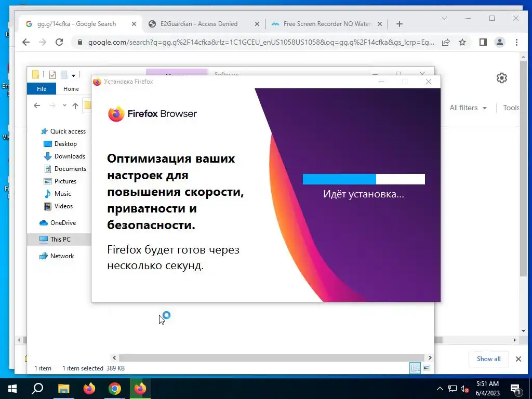Image resolution: width=532 pixels, height=399 pixels.
Task: Close the E2Guardian Access Denied tab
Action: [x=257, y=24]
